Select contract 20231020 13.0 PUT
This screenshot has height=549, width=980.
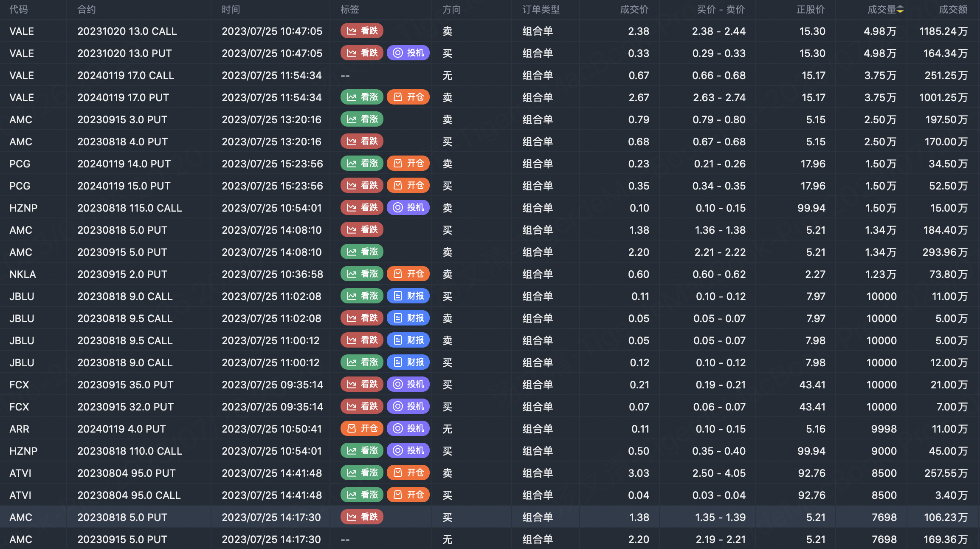124,53
